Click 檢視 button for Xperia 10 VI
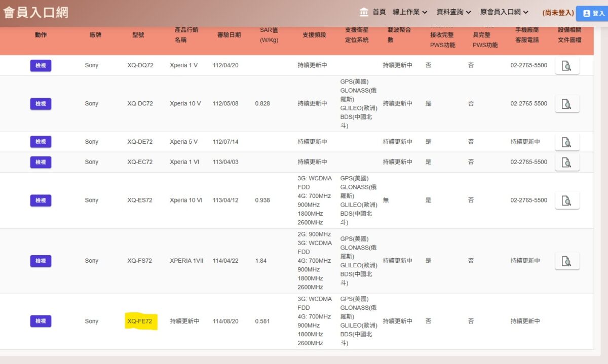608x364 pixels. 41,200
